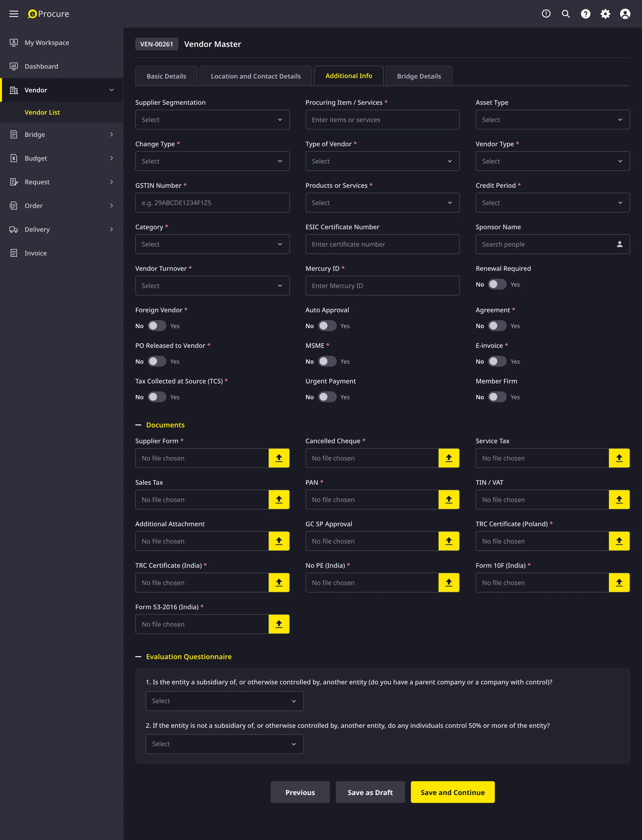Switch to Basic Details tab
Image resolution: width=642 pixels, height=840 pixels.
(x=166, y=76)
